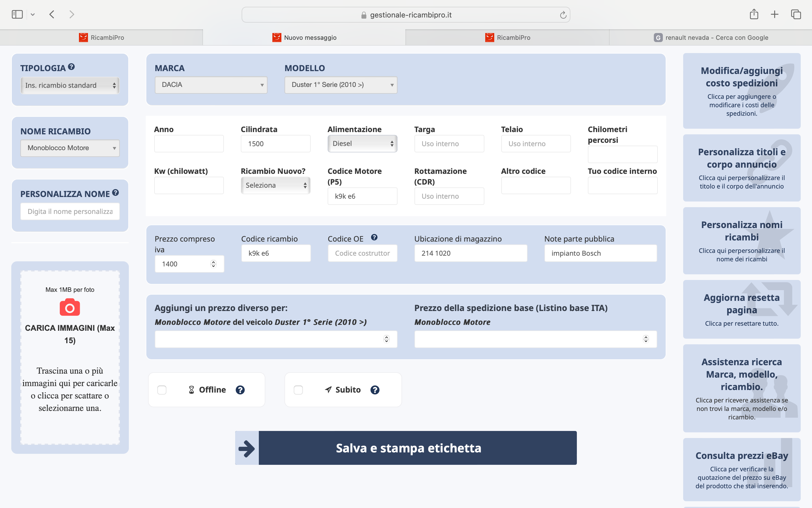This screenshot has height=508, width=812.
Task: Open the MARCA dropdown showing DACIA
Action: [x=211, y=85]
